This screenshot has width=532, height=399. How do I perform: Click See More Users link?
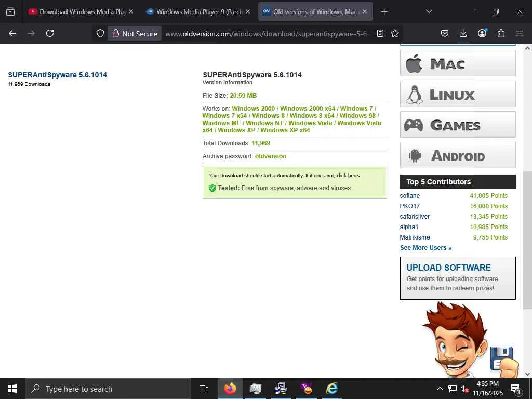tap(426, 248)
